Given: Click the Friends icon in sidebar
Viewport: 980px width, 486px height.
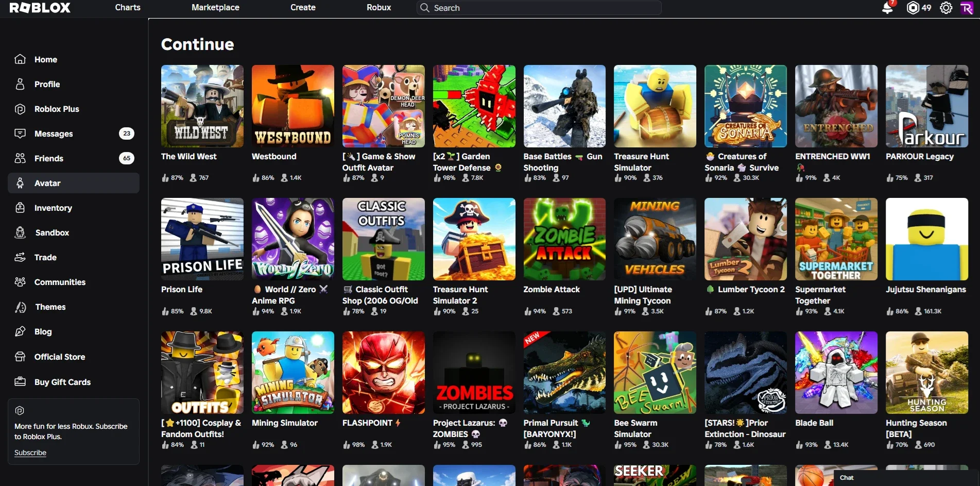Looking at the screenshot, I should tap(20, 158).
